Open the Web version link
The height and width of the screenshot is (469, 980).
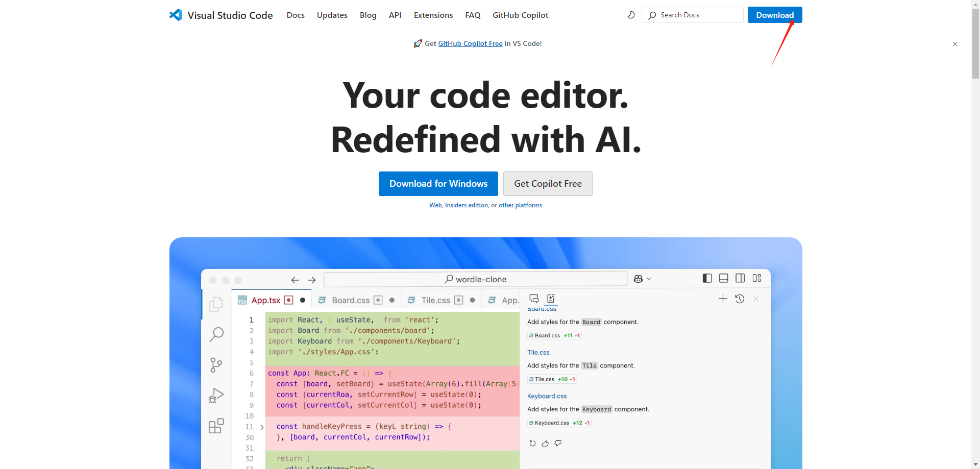click(x=435, y=205)
